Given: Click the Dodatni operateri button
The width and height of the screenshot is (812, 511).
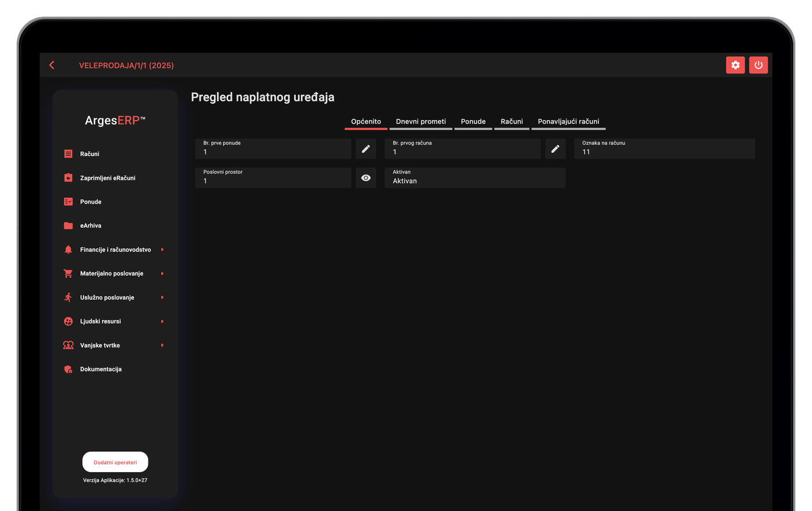Looking at the screenshot, I should coord(115,462).
